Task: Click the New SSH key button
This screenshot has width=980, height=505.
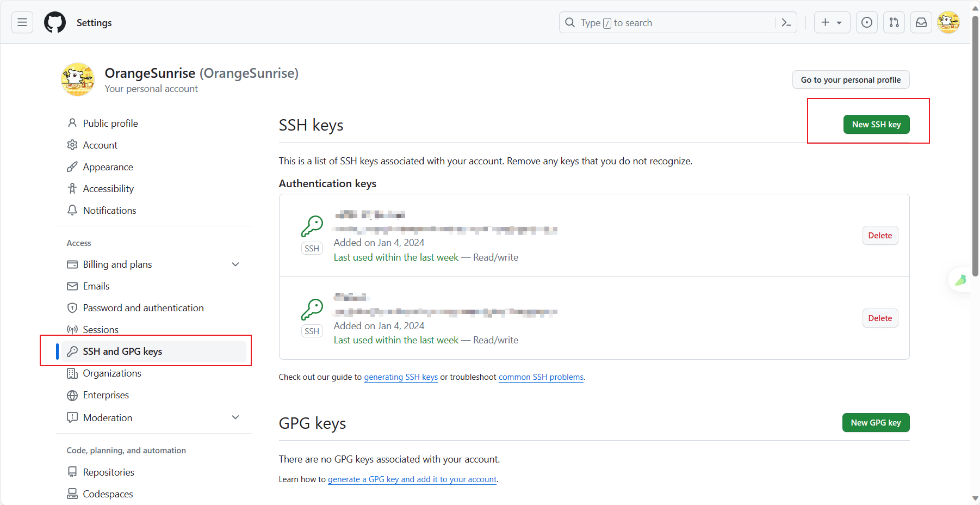Action: tap(876, 125)
